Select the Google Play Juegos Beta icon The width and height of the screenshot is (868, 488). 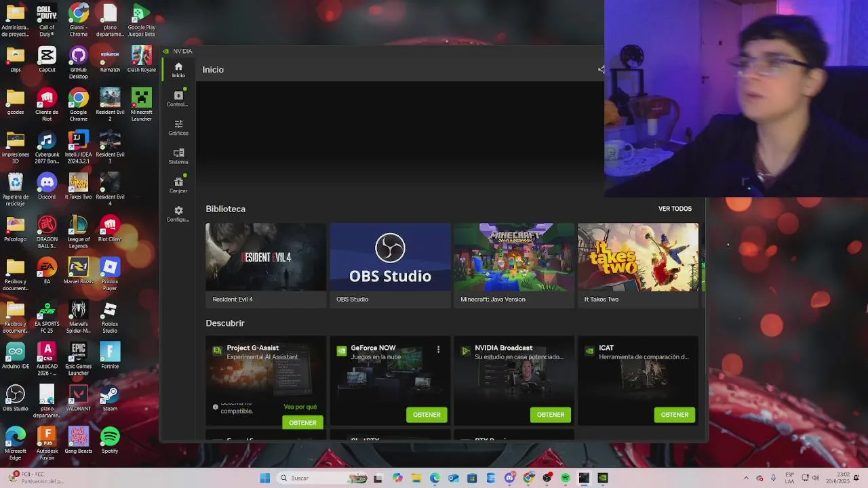[x=142, y=21]
